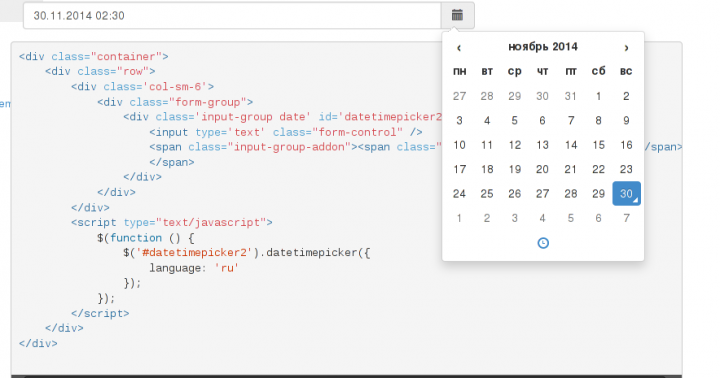Screen dimensions: 720x378
Task: Select November 5 in the calendar
Action: (515, 120)
